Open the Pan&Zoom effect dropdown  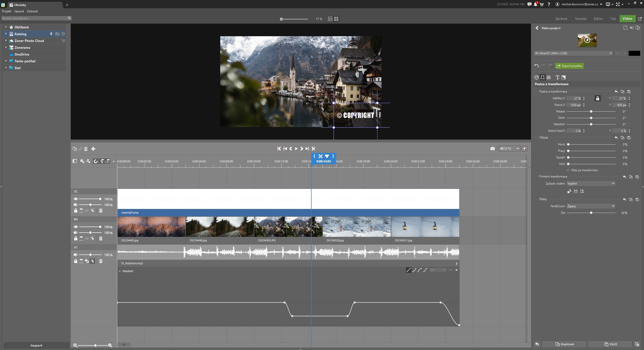591,206
